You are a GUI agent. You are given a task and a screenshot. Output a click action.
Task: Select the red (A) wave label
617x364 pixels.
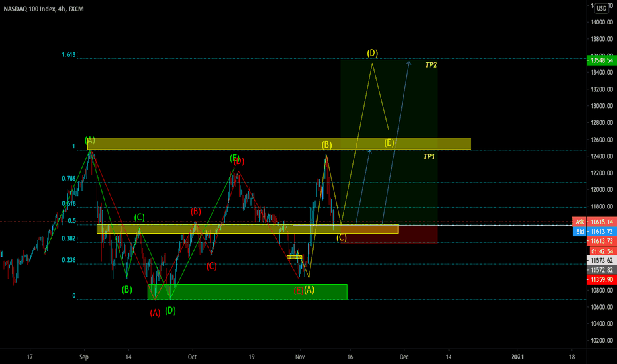pyautogui.click(x=155, y=313)
